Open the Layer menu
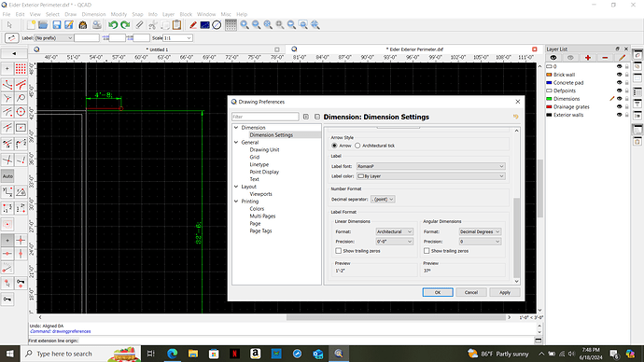This screenshot has height=362, width=644. click(x=168, y=14)
